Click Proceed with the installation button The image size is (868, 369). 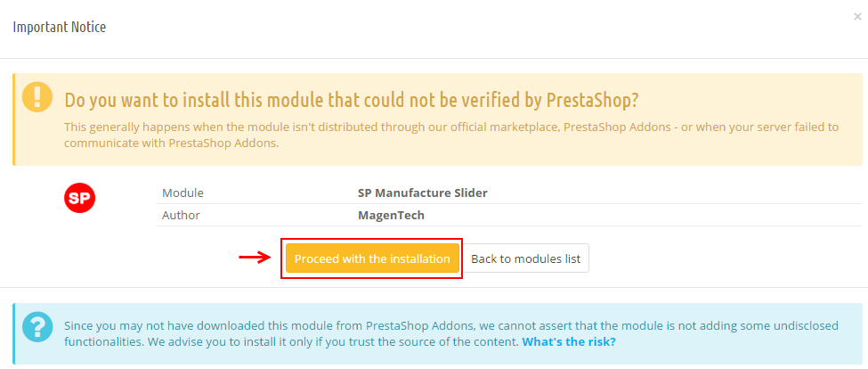point(372,258)
